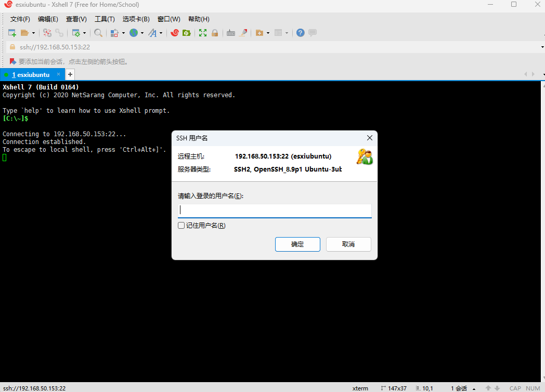Expand the 1 会话 sessions arrow

pos(474,389)
